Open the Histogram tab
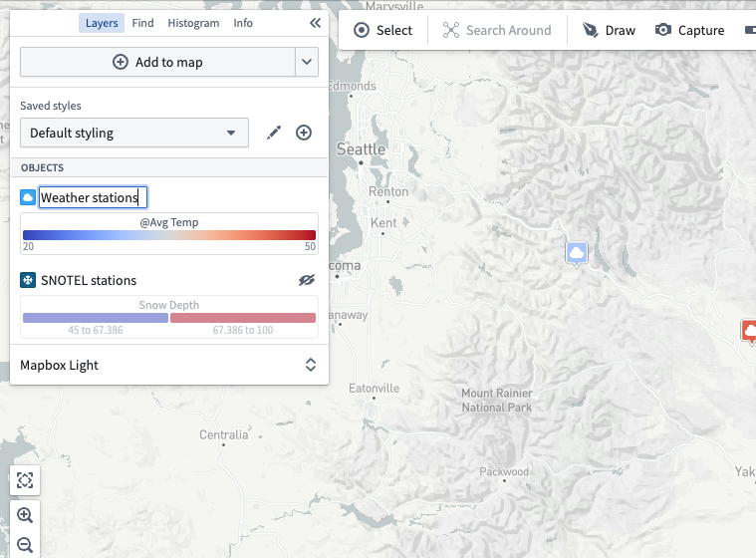Image resolution: width=756 pixels, height=558 pixels. 193,23
